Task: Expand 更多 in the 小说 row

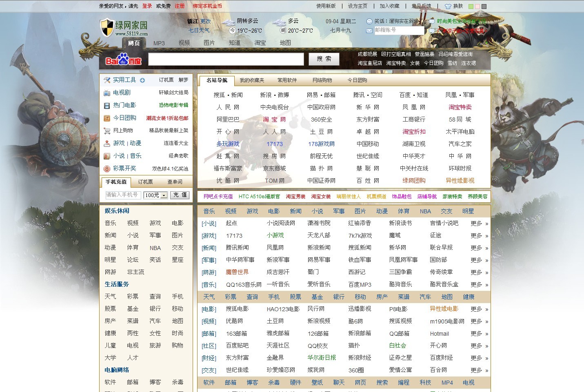Action: pyautogui.click(x=479, y=224)
